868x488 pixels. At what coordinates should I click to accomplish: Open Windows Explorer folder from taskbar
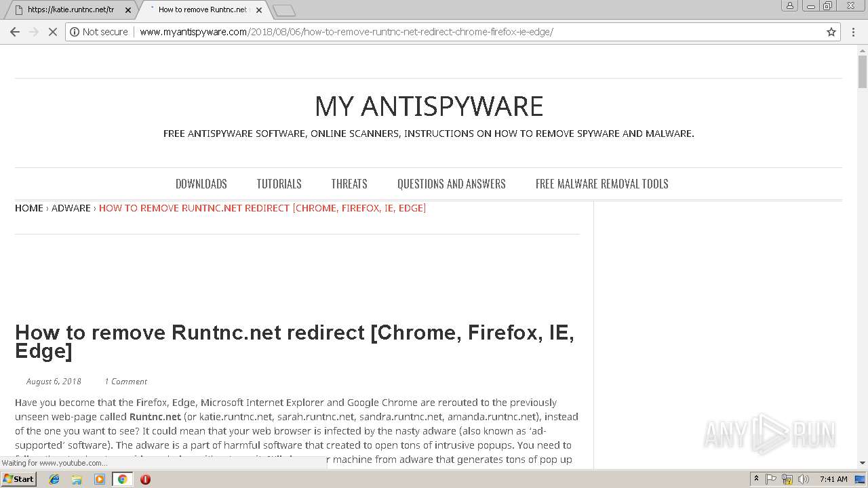(x=77, y=479)
